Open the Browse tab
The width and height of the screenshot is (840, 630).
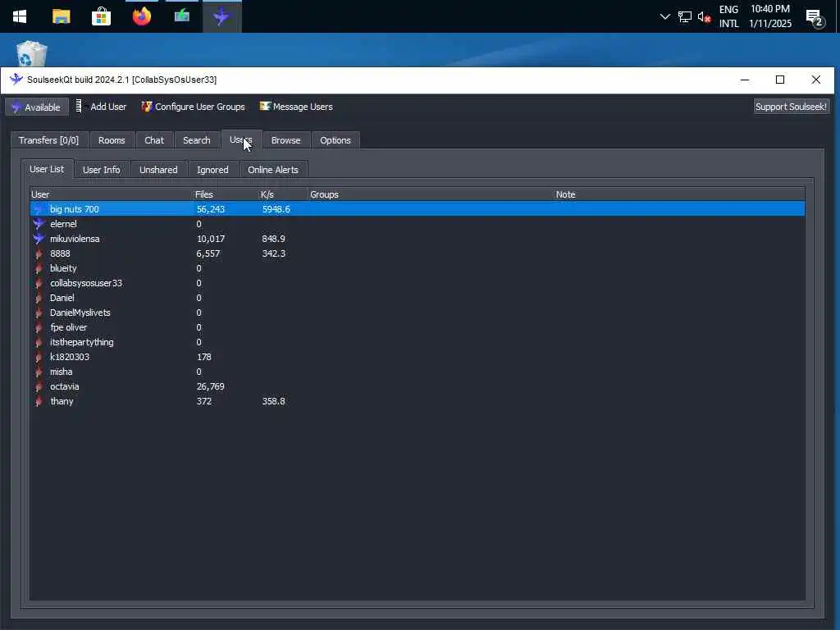coord(285,140)
